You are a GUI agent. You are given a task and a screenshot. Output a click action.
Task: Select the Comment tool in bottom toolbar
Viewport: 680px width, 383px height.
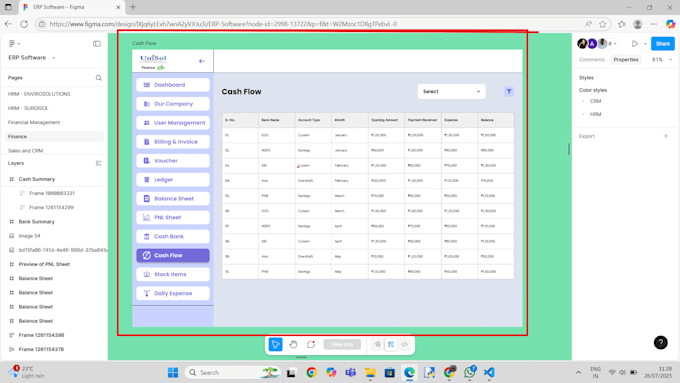coord(311,344)
